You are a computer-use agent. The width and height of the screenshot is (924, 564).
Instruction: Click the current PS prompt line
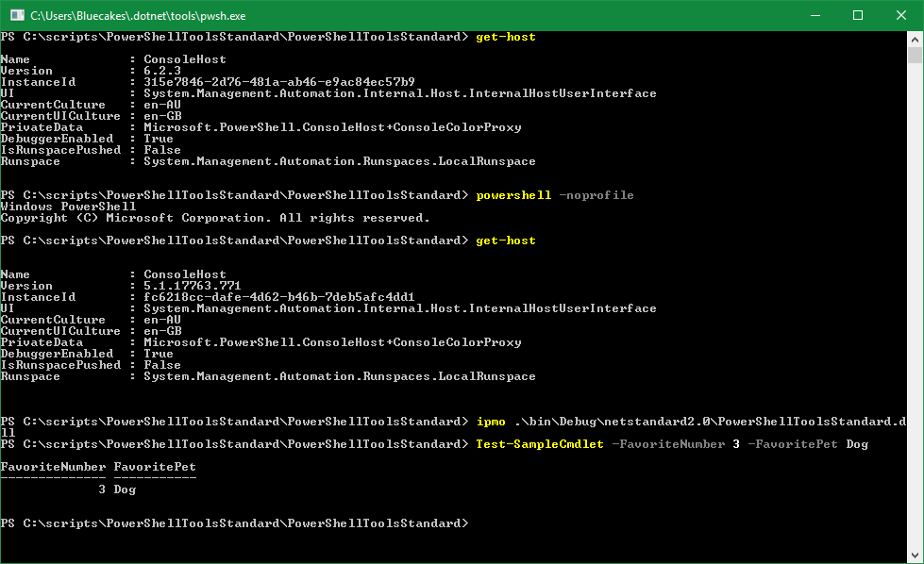pyautogui.click(x=236, y=523)
